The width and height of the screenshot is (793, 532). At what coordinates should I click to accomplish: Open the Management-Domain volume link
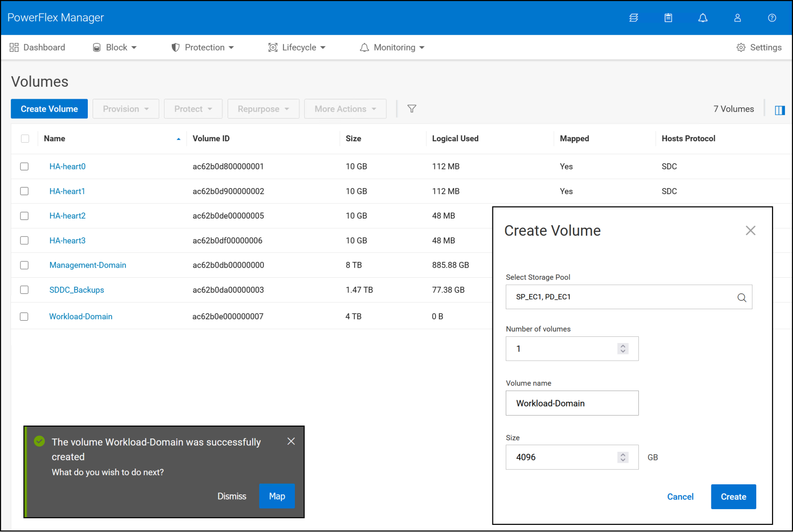click(x=88, y=265)
